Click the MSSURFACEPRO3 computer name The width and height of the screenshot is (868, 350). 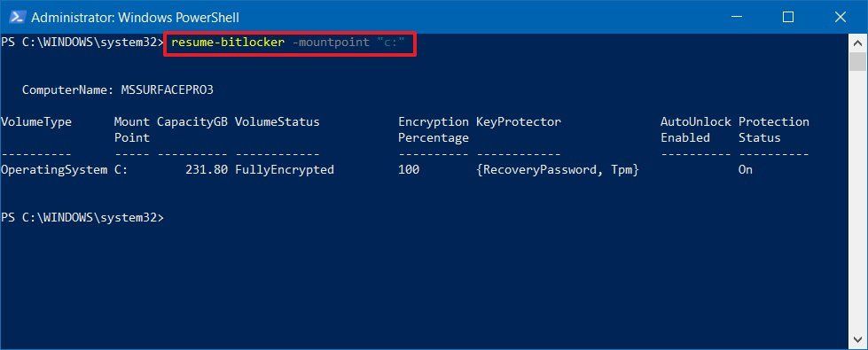coord(167,89)
